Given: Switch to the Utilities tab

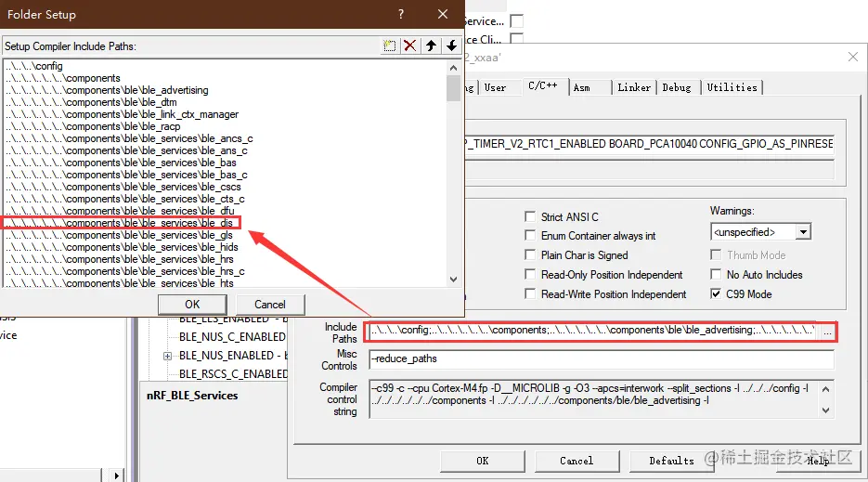Looking at the screenshot, I should (x=732, y=87).
